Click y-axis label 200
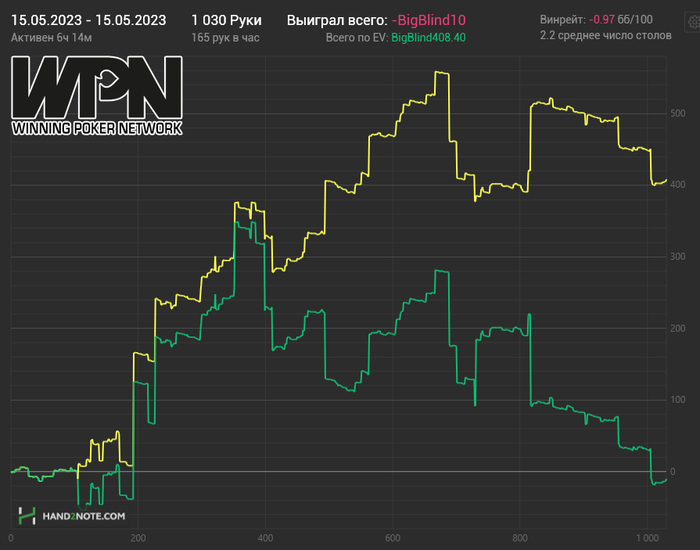Viewport: 700px width, 550px height. coord(678,328)
